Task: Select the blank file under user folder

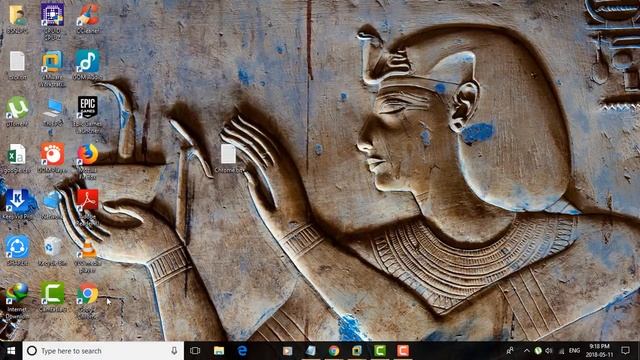Action: point(17,64)
